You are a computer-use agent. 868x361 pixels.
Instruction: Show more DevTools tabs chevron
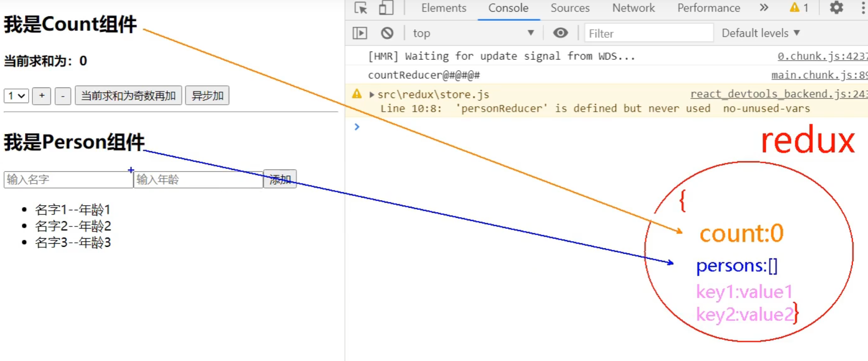764,8
